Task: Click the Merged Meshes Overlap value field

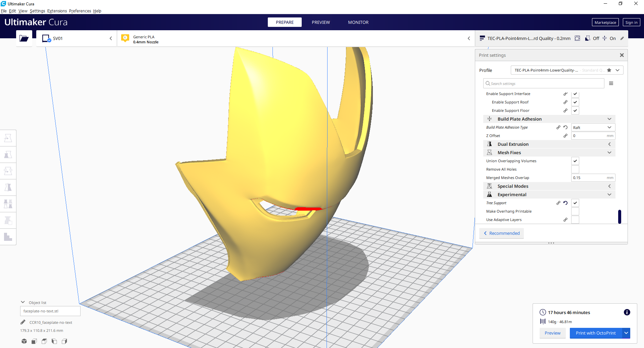Action: click(593, 178)
